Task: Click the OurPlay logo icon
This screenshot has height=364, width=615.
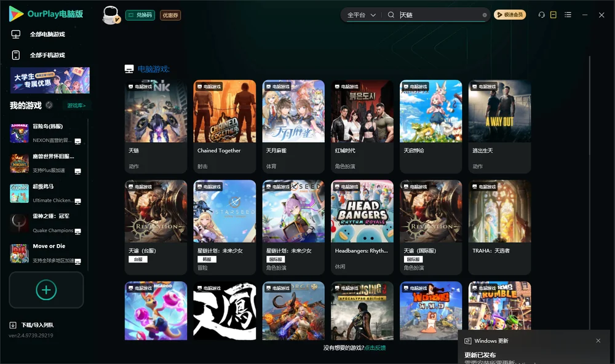Action: (16, 14)
